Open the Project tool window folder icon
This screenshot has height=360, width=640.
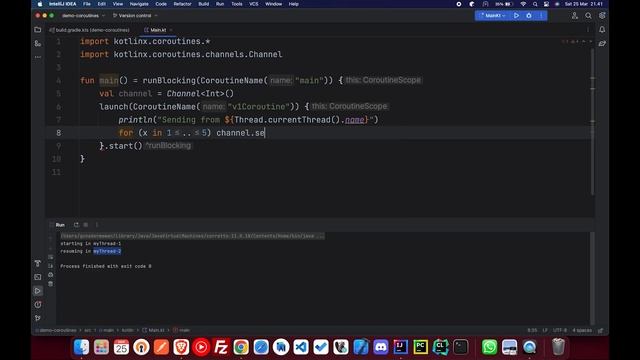click(x=38, y=30)
